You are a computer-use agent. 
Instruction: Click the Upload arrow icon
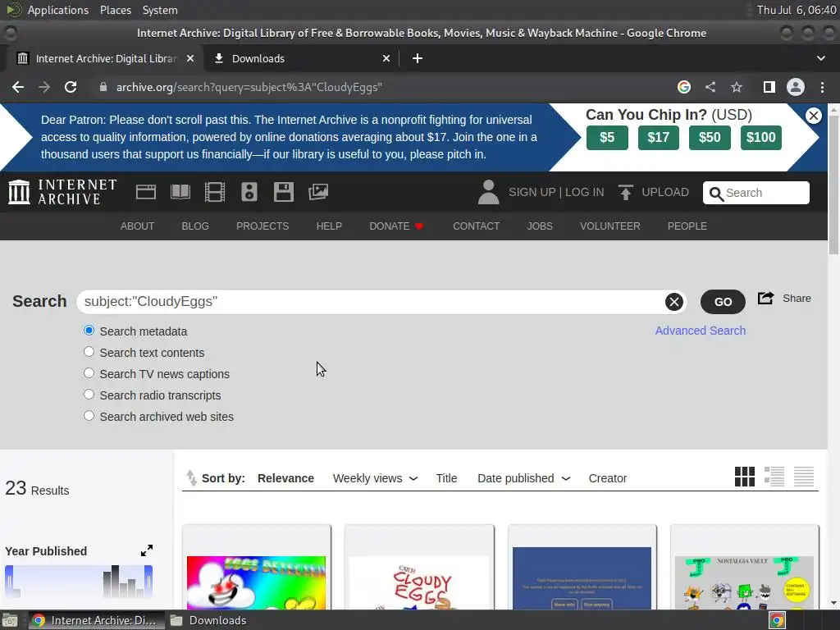[x=625, y=192]
